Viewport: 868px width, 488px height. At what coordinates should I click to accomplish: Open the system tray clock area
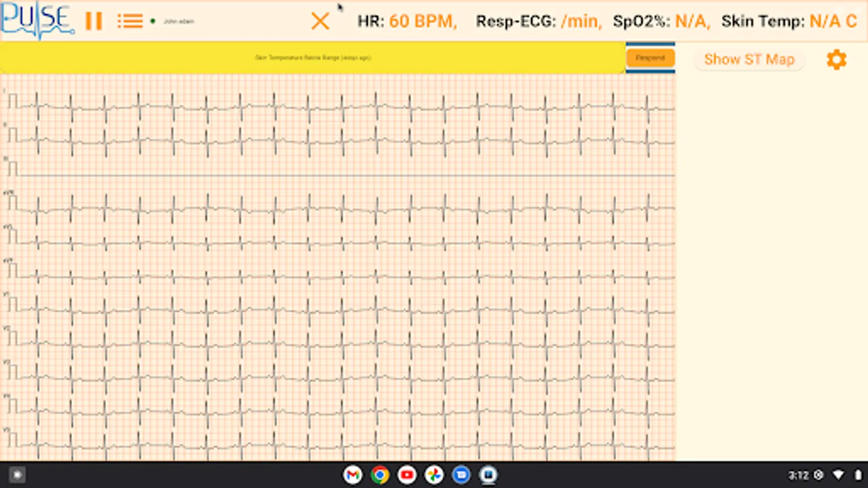[x=798, y=474]
